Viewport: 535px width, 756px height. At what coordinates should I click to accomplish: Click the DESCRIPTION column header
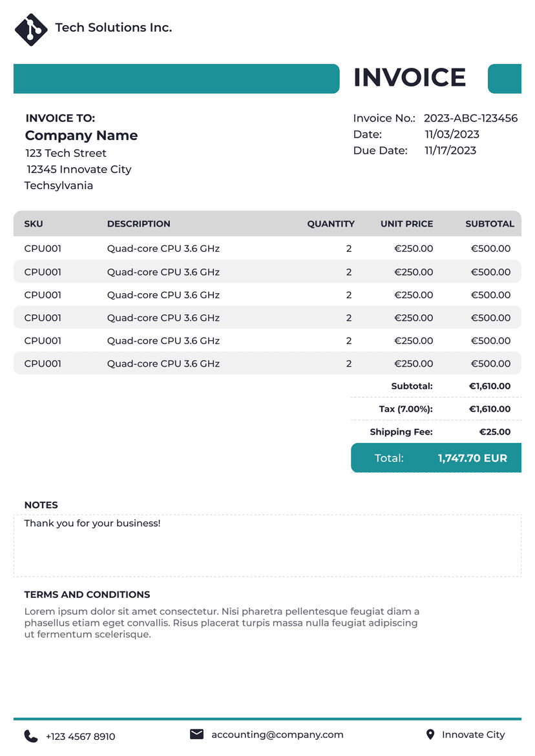click(138, 224)
